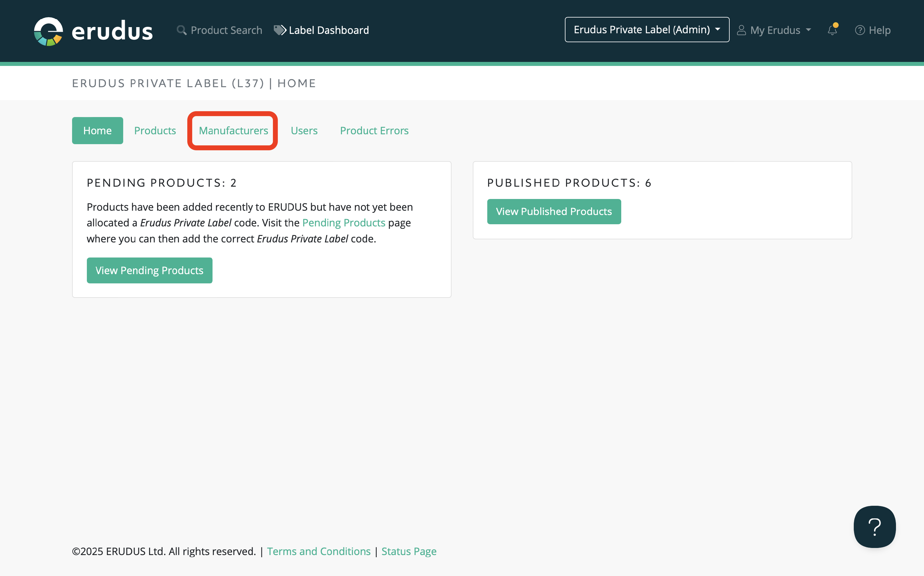Click the Erudus logo icon
This screenshot has width=924, height=576.
click(x=48, y=31)
